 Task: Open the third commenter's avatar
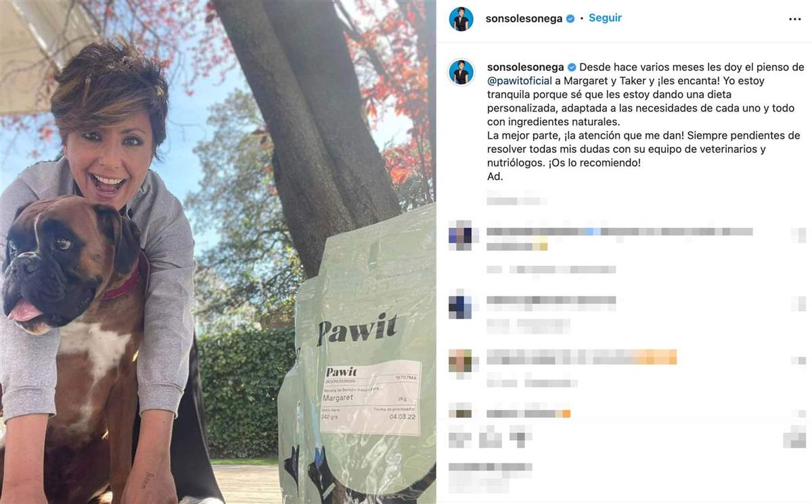coord(460,361)
